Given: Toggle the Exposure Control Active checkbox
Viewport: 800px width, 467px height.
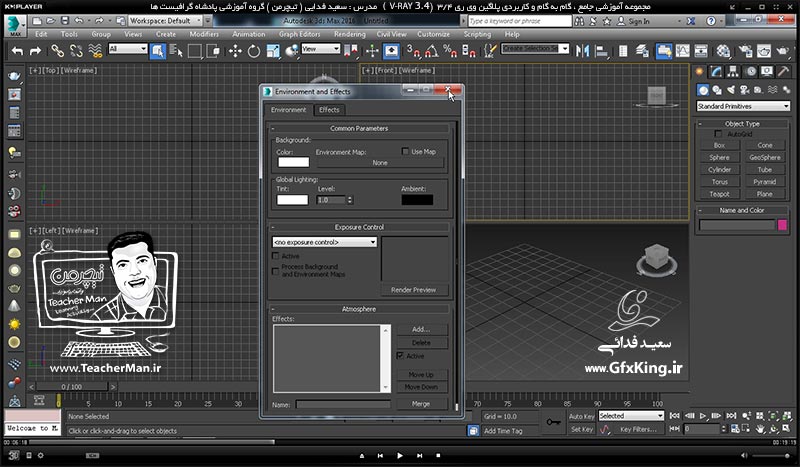Looking at the screenshot, I should coord(276,256).
